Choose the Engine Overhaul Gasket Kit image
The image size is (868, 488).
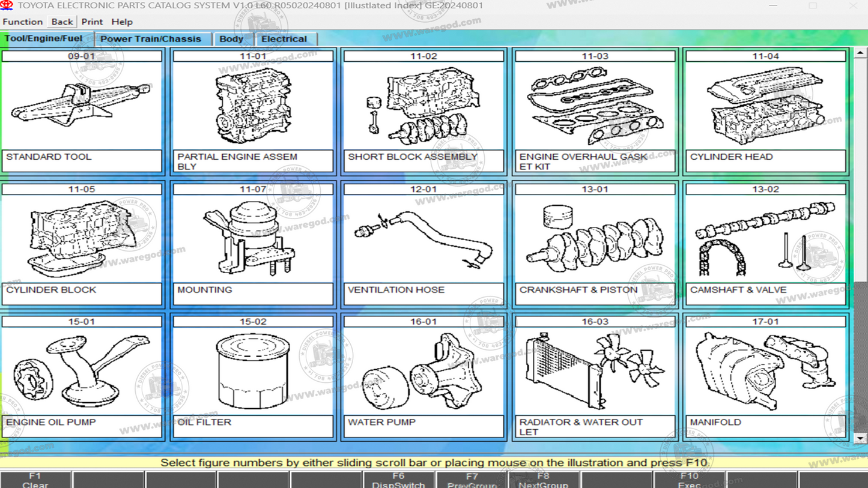[595, 106]
